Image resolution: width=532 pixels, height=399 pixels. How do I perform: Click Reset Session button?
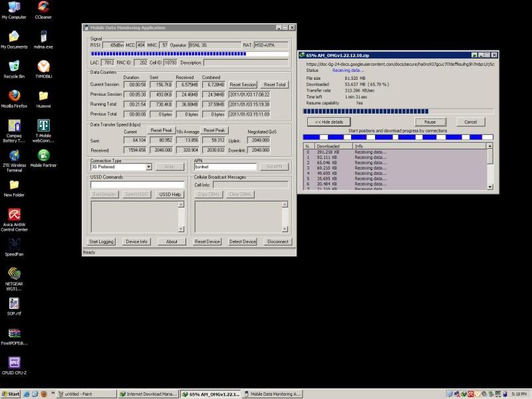point(243,84)
